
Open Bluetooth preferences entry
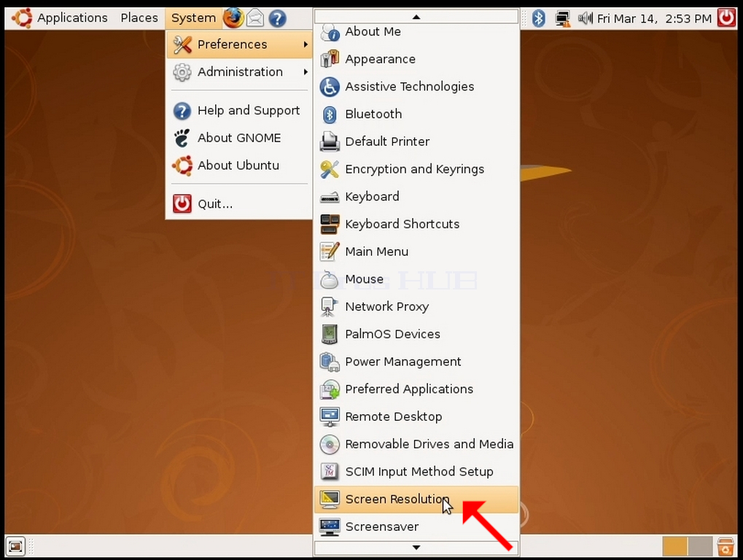click(x=416, y=114)
